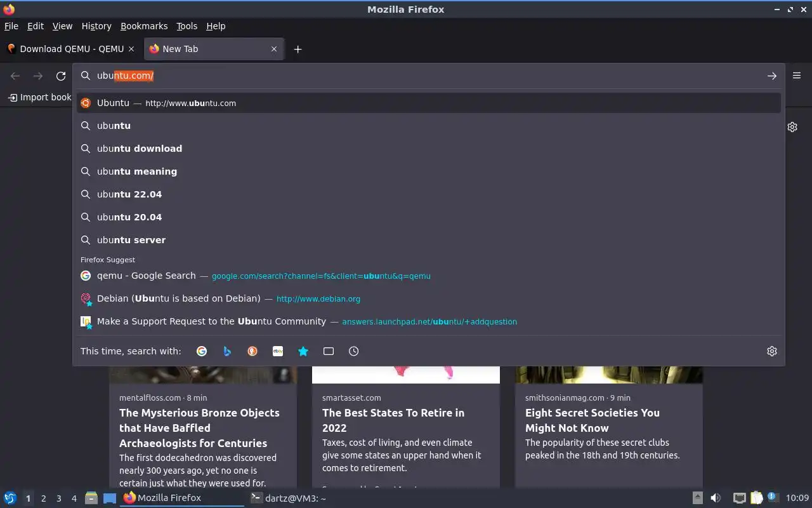Image resolution: width=812 pixels, height=508 pixels.
Task: Switch to workspace 4
Action: click(x=74, y=498)
